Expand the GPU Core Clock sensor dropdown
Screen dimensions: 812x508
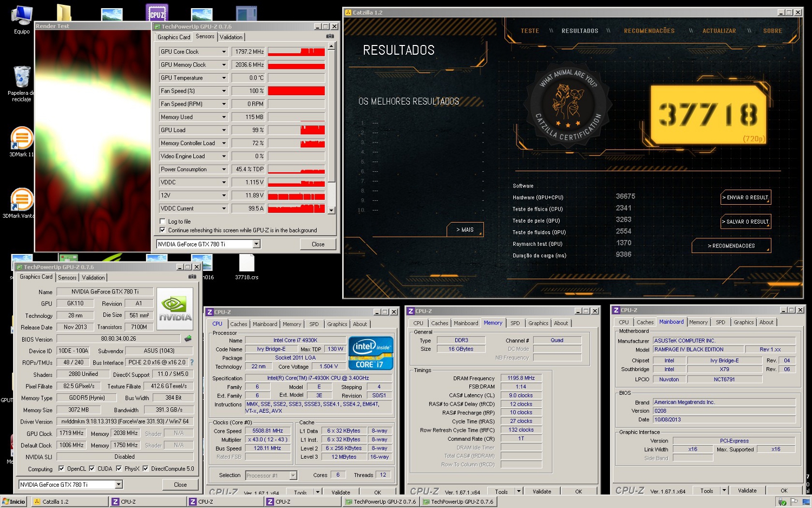[224, 52]
